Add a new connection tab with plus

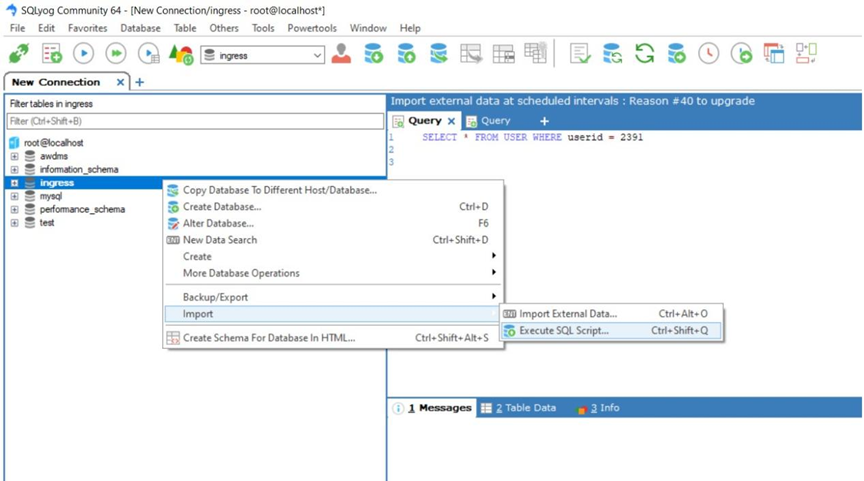click(140, 82)
